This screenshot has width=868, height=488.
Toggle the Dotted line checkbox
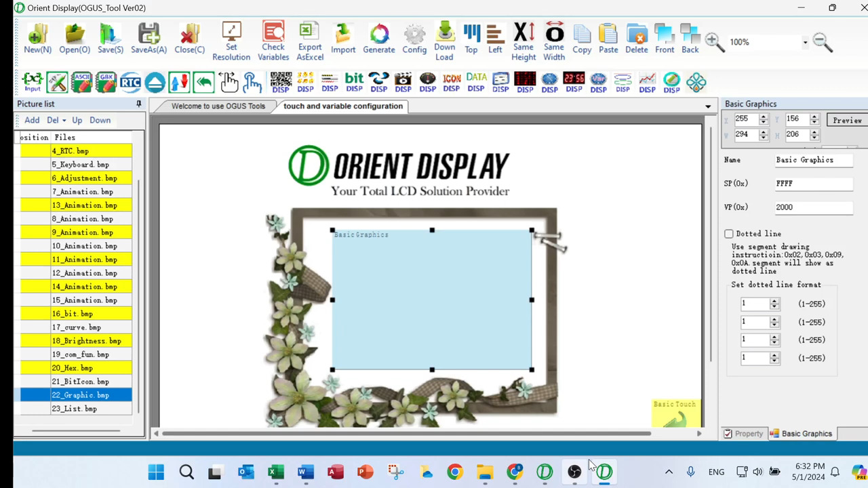pyautogui.click(x=729, y=234)
